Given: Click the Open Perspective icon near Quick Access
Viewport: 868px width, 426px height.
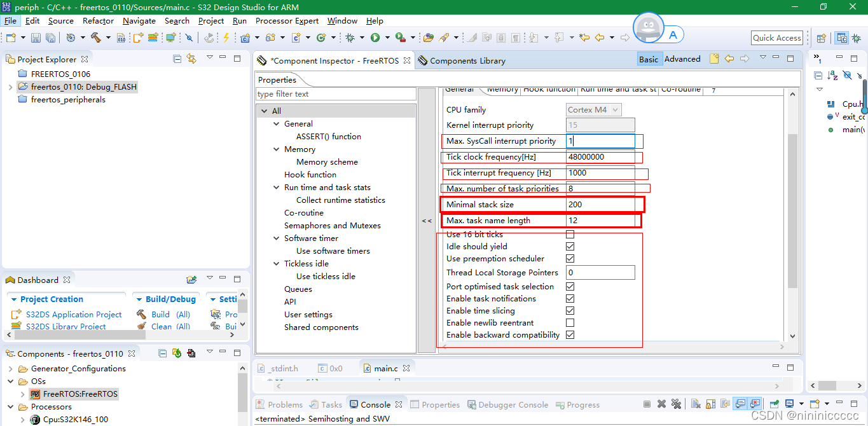Looking at the screenshot, I should [x=821, y=38].
